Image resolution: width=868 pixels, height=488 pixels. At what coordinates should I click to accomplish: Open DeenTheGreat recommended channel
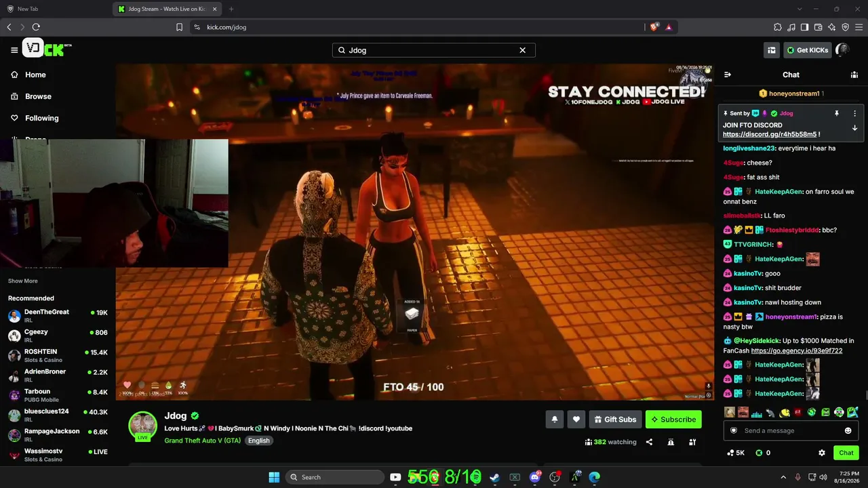[x=58, y=315]
